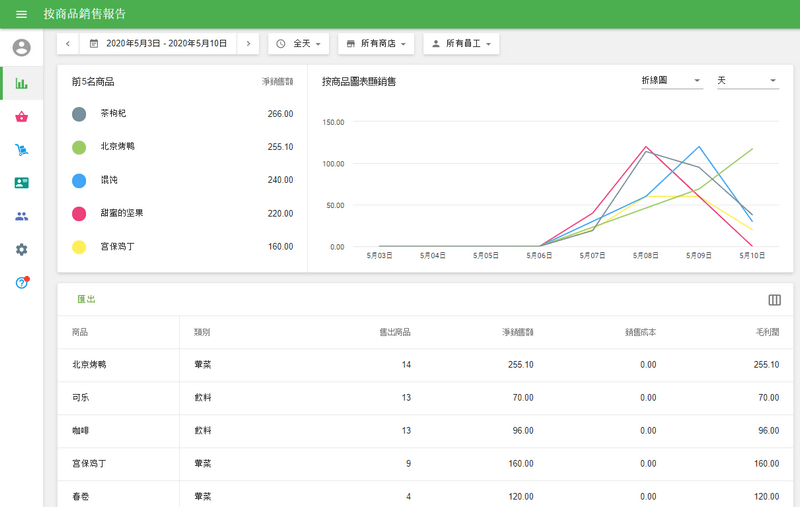Go to previous date range arrow
The height and width of the screenshot is (507, 800).
67,44
